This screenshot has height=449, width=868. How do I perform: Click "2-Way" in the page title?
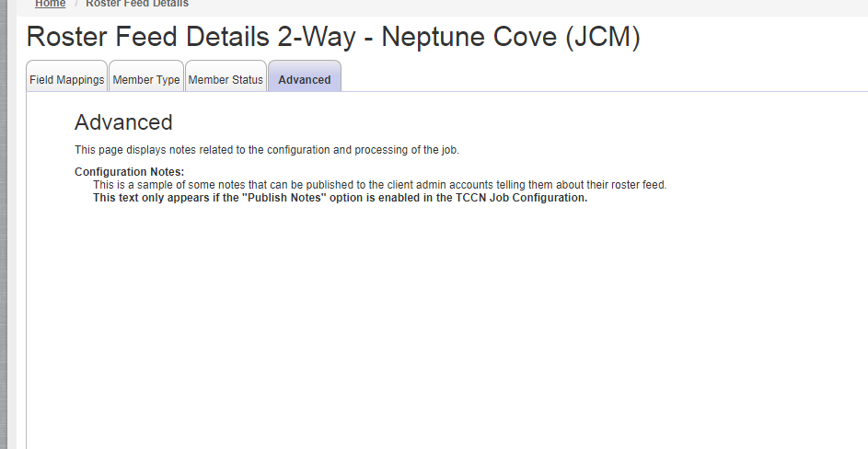[x=316, y=37]
